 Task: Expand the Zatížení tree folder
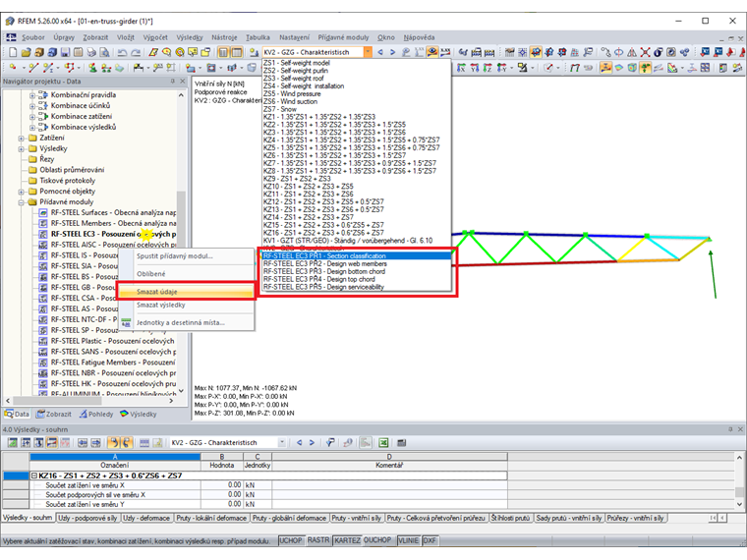click(x=21, y=139)
